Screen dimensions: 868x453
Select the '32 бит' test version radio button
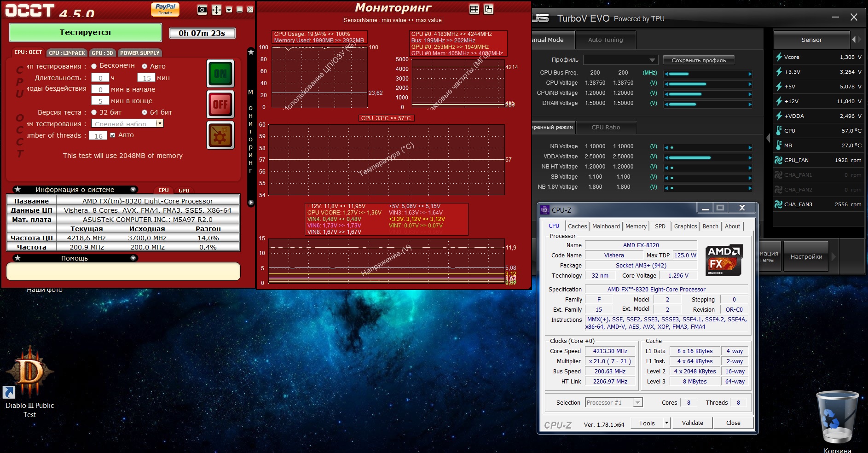94,112
